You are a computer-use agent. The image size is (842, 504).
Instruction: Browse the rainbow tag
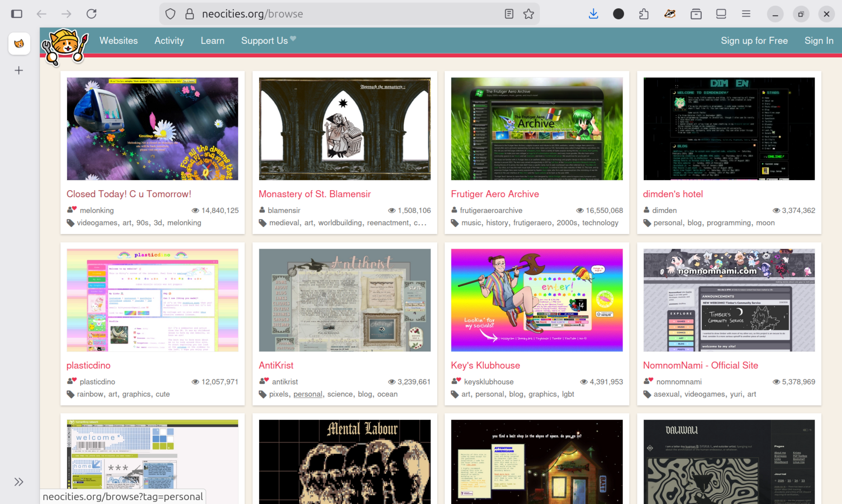tap(90, 394)
